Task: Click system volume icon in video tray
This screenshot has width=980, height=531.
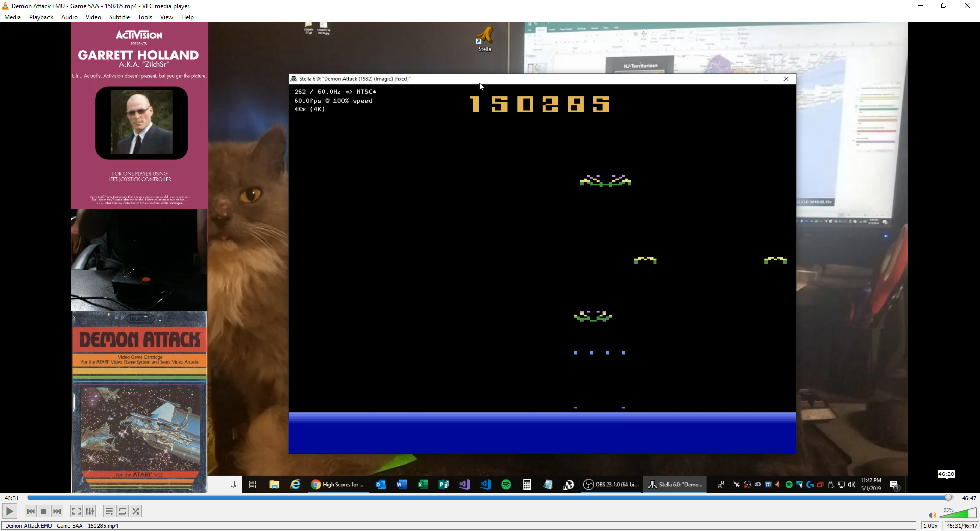Action: [852, 485]
